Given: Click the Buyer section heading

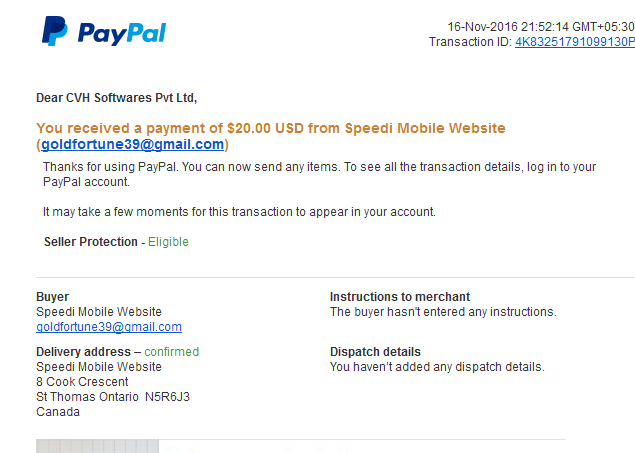Looking at the screenshot, I should coord(53,297).
